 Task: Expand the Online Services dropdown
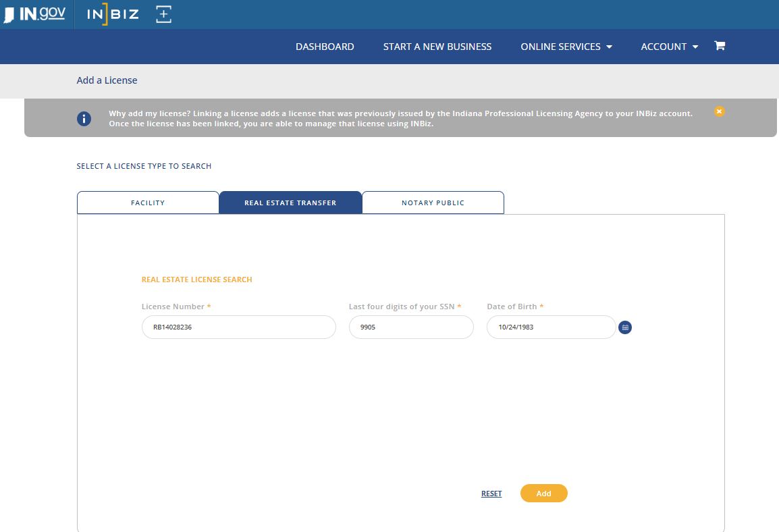point(566,47)
